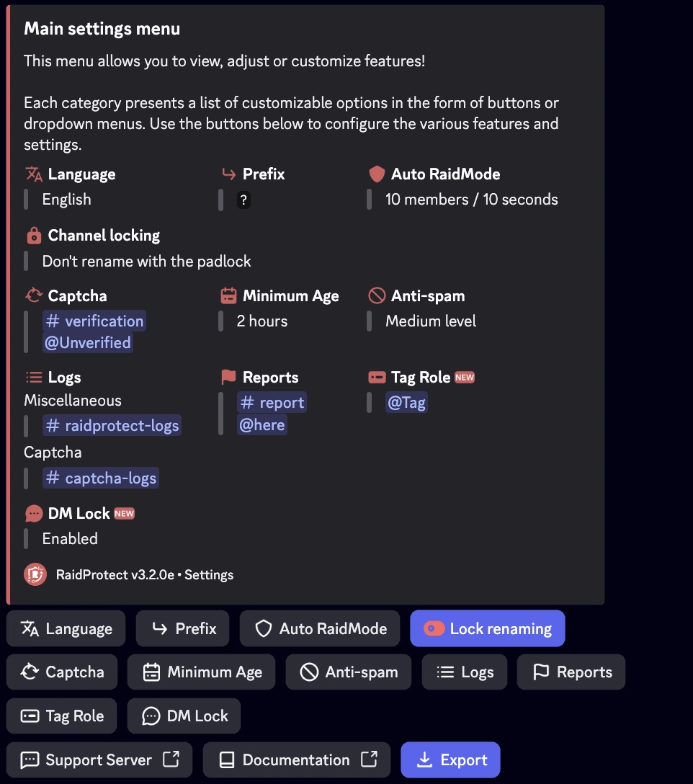693x784 pixels.
Task: Click the Export button
Action: [450, 759]
